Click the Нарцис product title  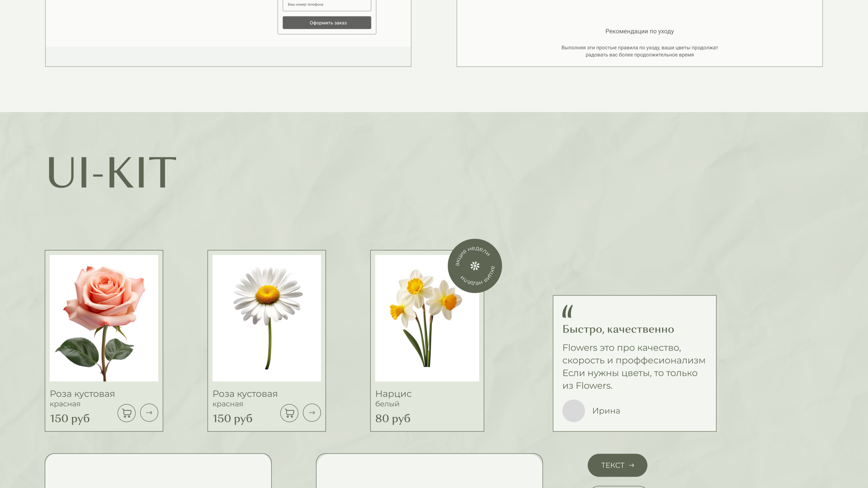[393, 394]
